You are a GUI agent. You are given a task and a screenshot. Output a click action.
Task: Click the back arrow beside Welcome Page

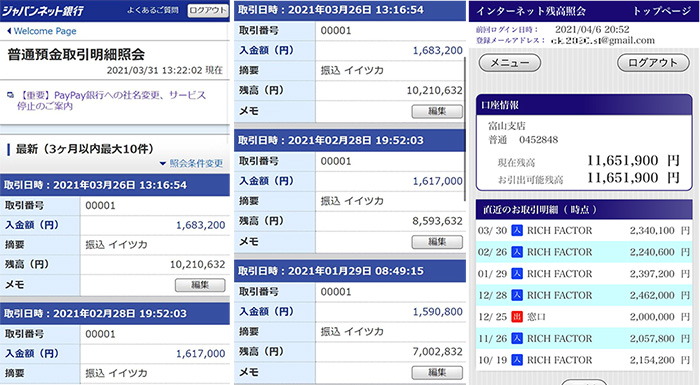pos(9,31)
